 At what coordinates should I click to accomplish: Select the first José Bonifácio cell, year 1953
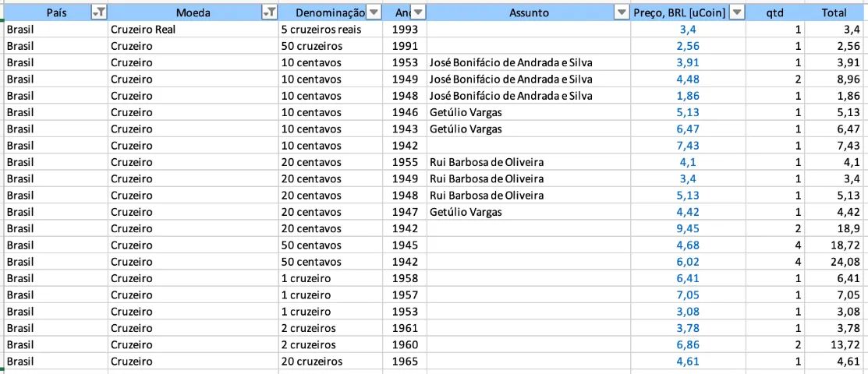529,62
